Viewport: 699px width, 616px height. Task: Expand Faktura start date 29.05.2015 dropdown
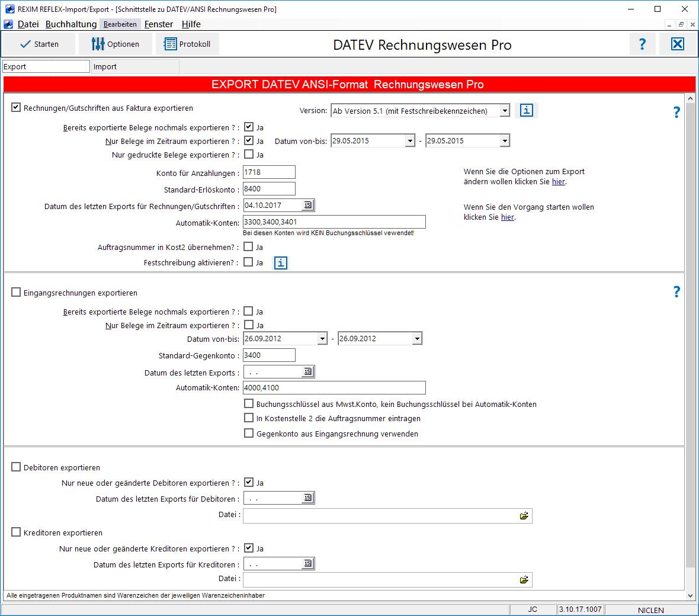410,141
